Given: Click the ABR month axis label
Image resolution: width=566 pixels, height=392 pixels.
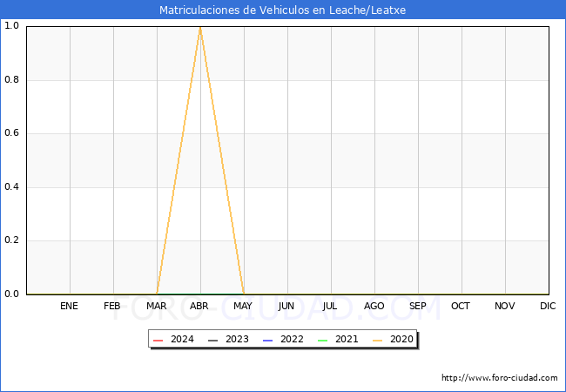Looking at the screenshot, I should tap(199, 306).
